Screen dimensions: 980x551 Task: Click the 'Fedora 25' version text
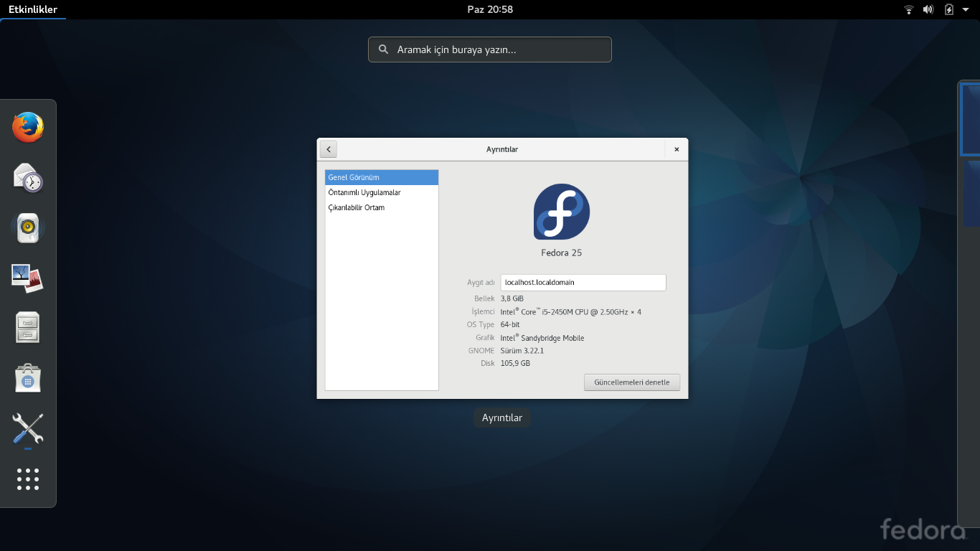click(x=562, y=253)
